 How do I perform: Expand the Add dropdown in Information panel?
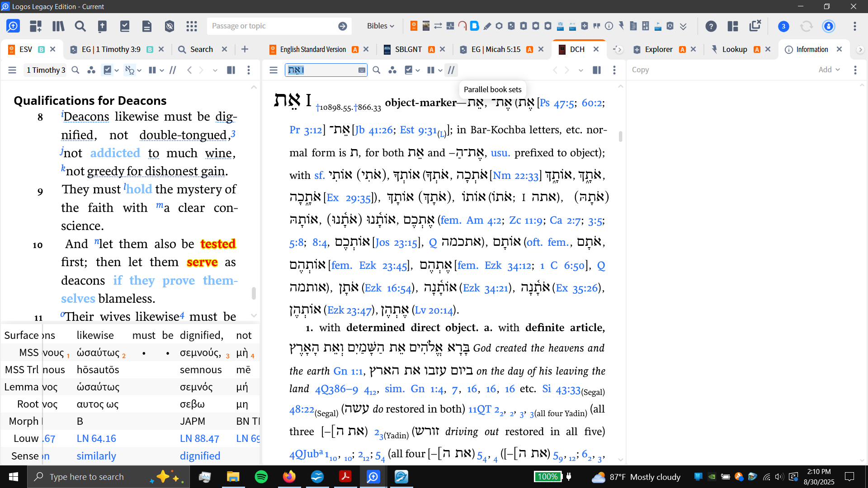[x=829, y=70]
